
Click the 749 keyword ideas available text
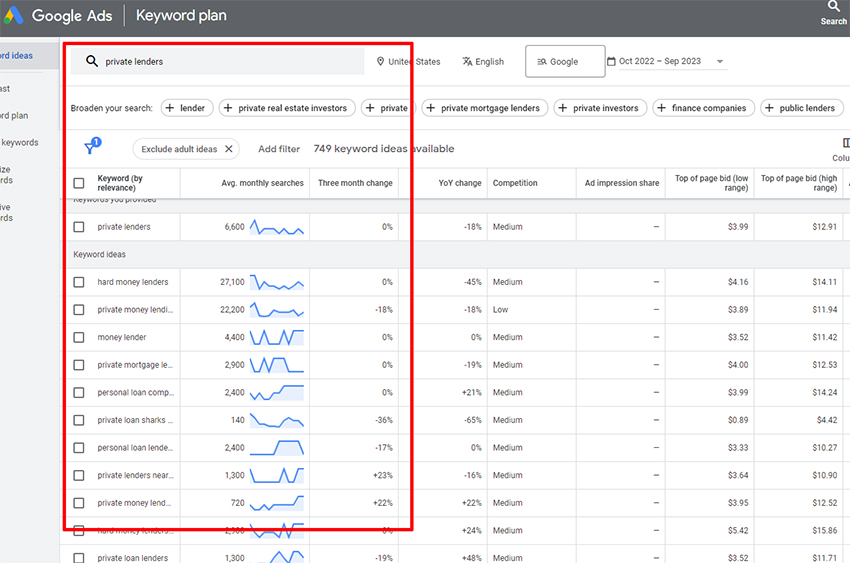384,149
